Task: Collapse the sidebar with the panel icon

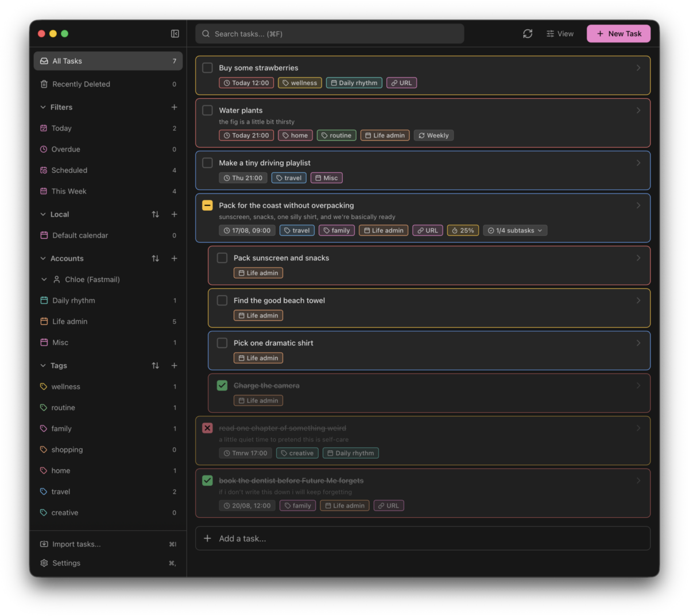Action: (175, 34)
